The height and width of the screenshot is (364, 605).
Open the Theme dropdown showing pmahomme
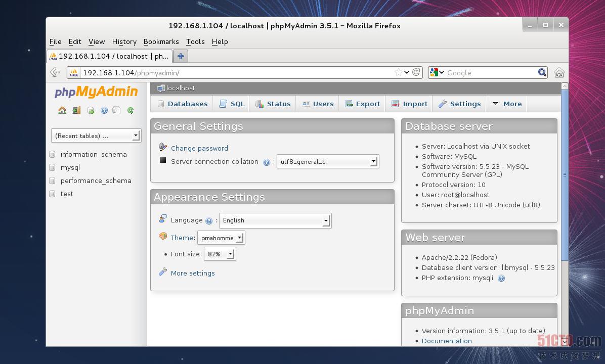(221, 238)
